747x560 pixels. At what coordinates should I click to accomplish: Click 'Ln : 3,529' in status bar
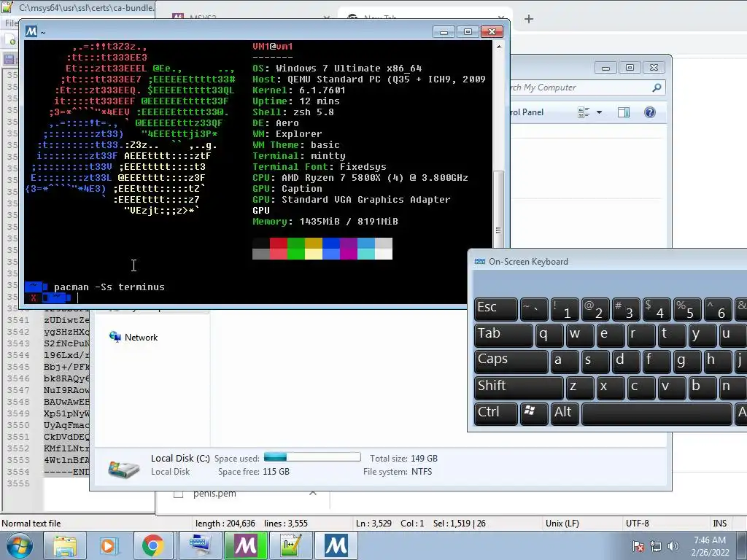tap(373, 524)
